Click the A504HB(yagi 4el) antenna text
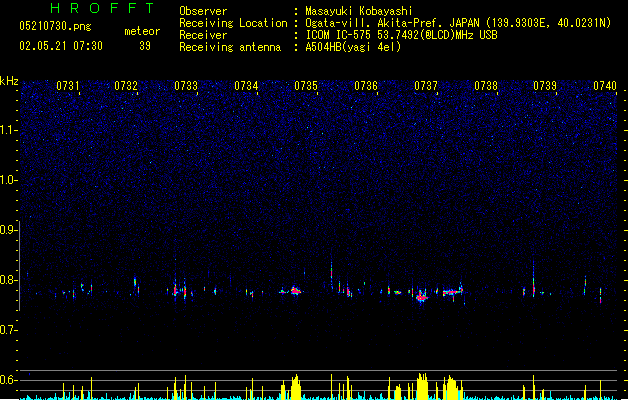This screenshot has width=629, height=400. point(353,47)
